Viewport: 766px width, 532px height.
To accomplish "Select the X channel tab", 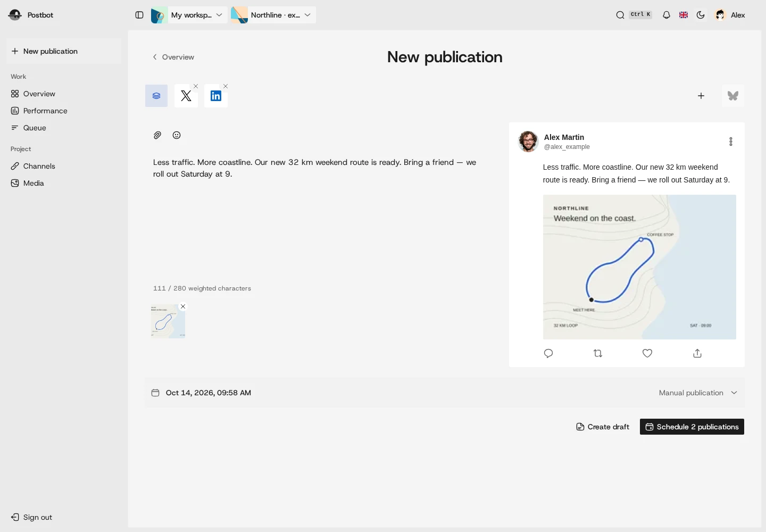I will click(x=186, y=96).
